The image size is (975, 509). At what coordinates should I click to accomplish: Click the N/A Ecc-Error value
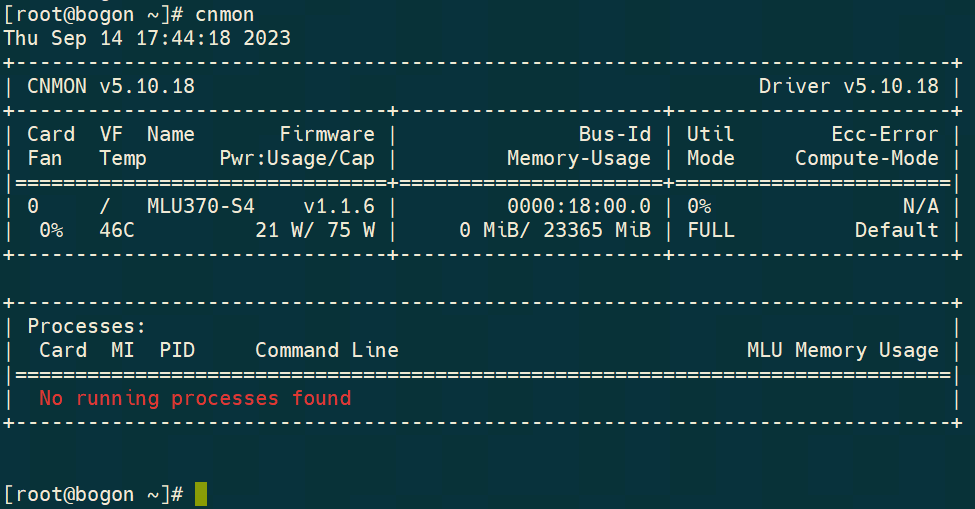(920, 206)
